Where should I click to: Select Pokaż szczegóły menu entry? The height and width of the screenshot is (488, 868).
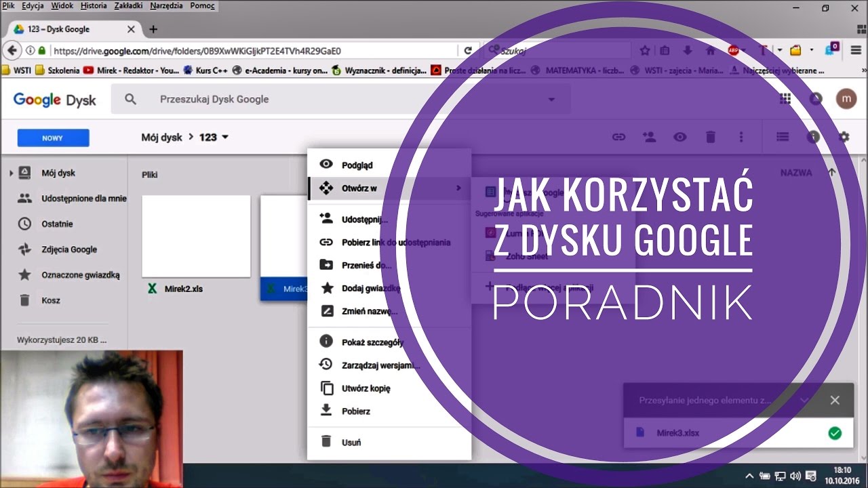389,342
